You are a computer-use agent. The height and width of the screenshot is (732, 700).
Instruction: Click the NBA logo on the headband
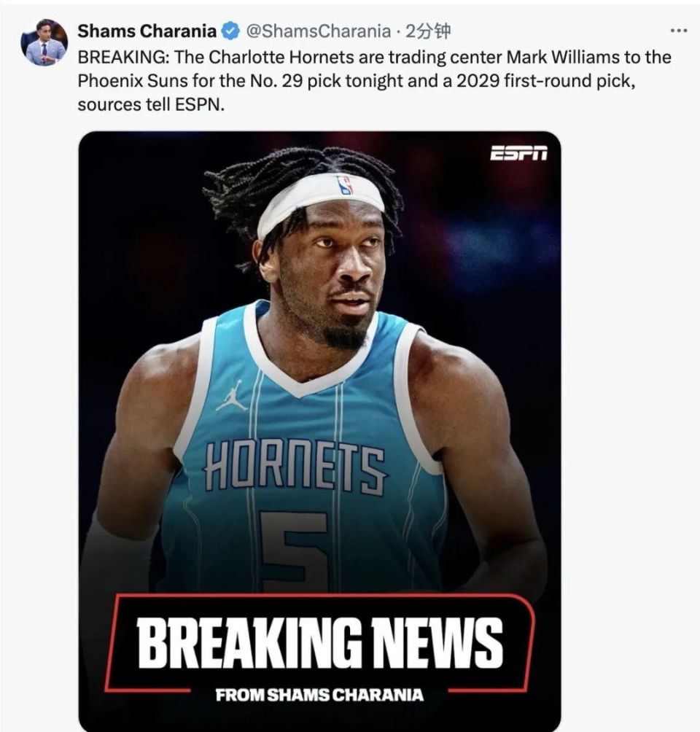pyautogui.click(x=345, y=185)
